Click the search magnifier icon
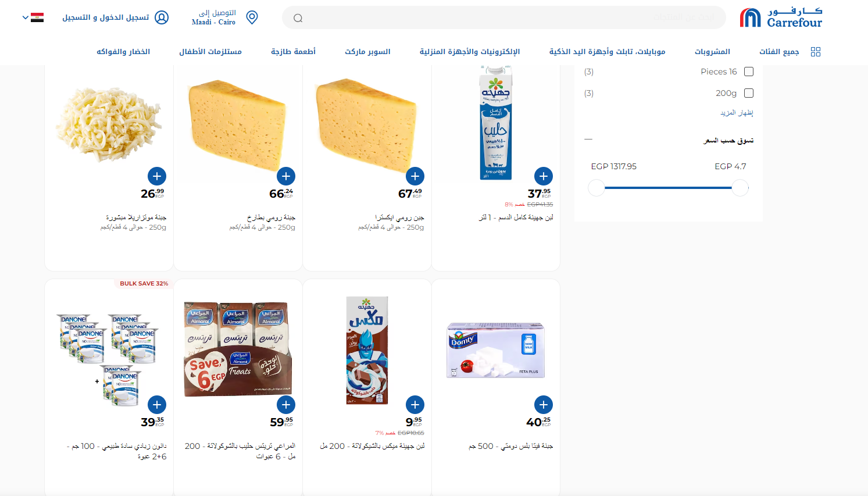Screen dimensions: 868x496 (298, 18)
